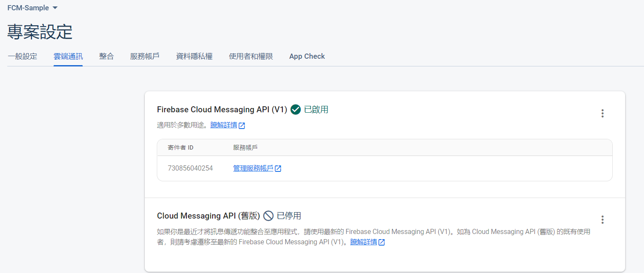Open more options for Firebase Cloud Messaging API (V1)
This screenshot has width=644, height=273.
(602, 114)
